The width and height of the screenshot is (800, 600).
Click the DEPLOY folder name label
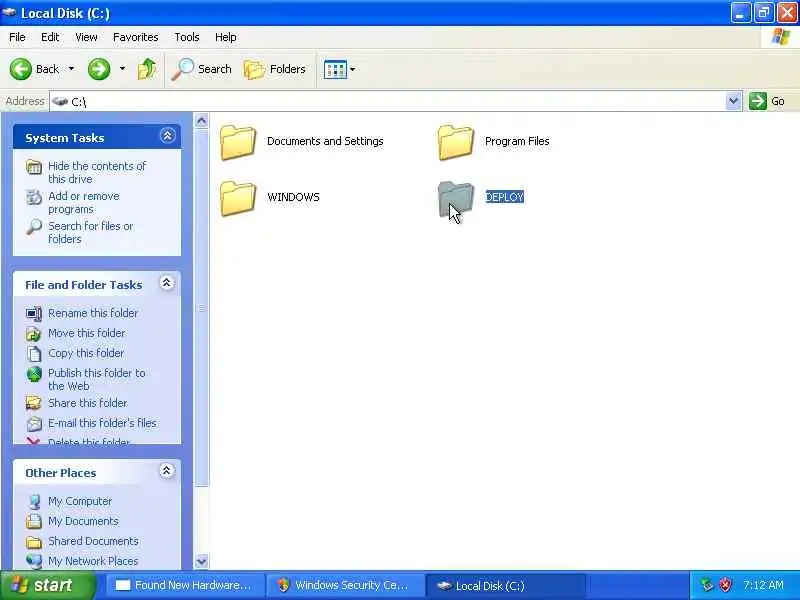(x=505, y=197)
